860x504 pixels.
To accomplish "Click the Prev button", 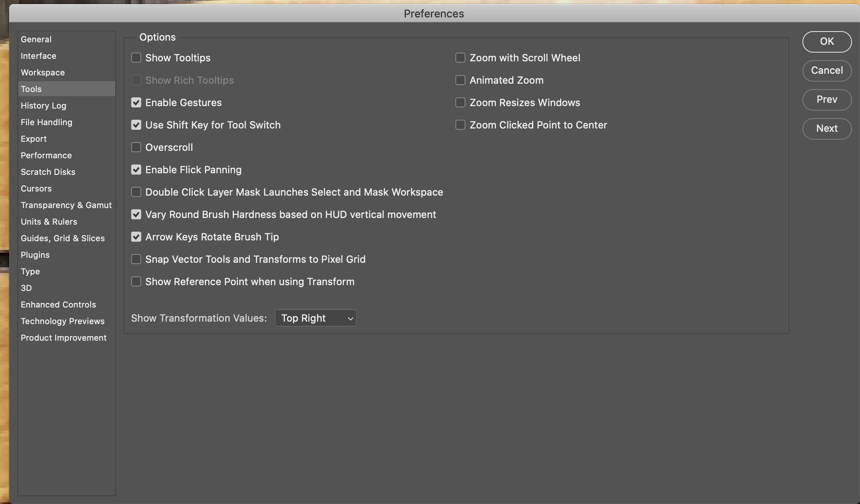I will [826, 99].
